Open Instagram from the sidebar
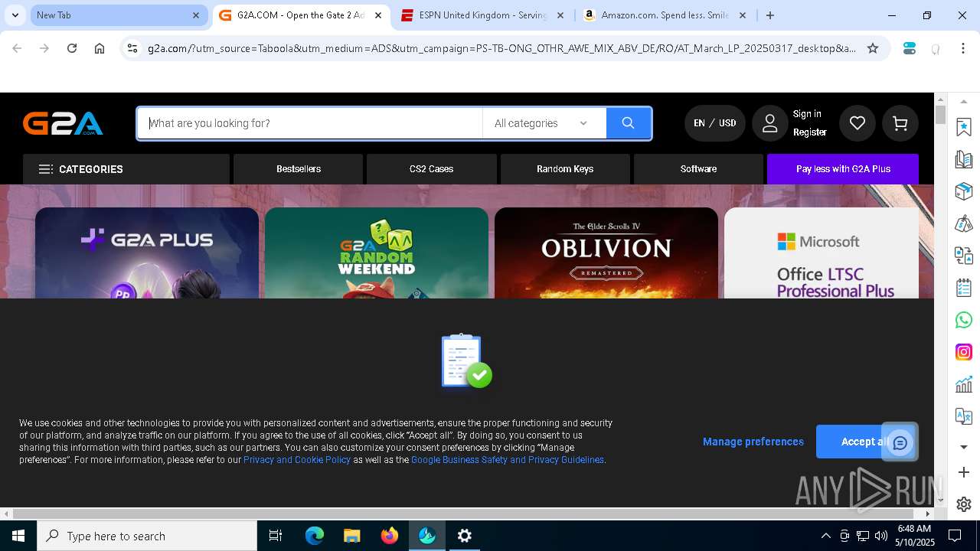Viewport: 980px width, 551px height. pyautogui.click(x=964, y=352)
